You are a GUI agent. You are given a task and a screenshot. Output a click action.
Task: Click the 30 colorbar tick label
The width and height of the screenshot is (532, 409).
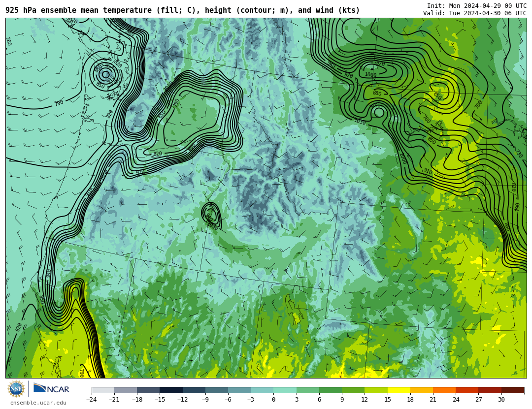pyautogui.click(x=501, y=400)
